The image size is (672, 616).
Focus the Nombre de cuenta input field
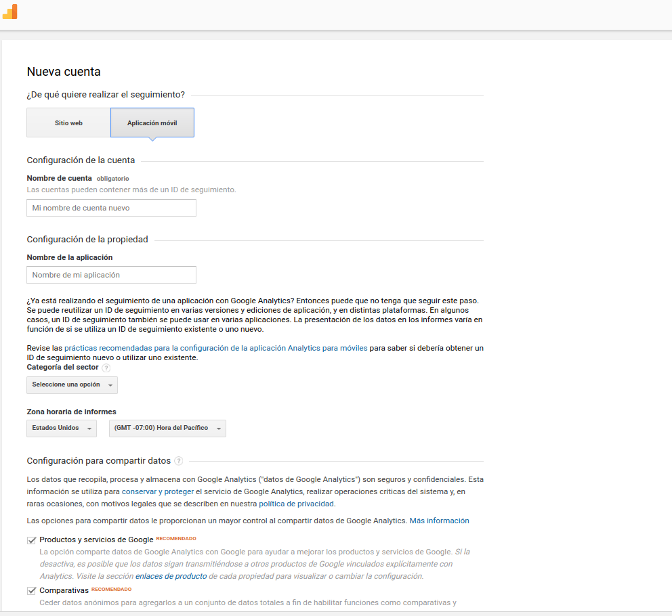(x=111, y=208)
